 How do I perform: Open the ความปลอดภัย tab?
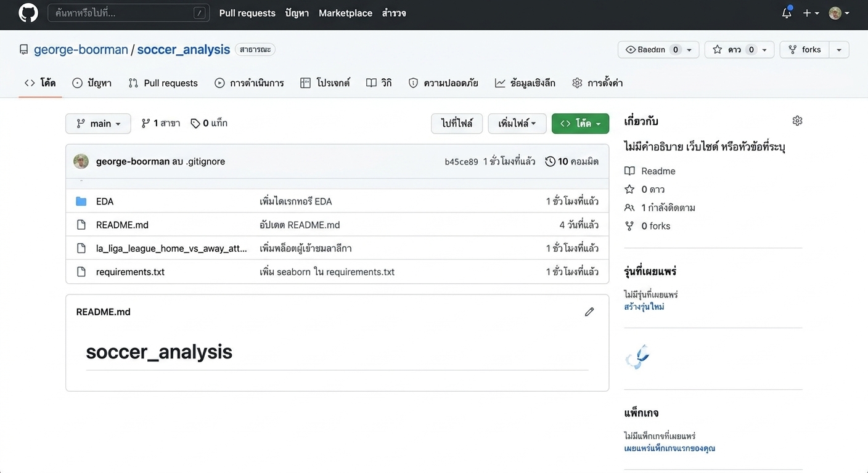pyautogui.click(x=443, y=83)
